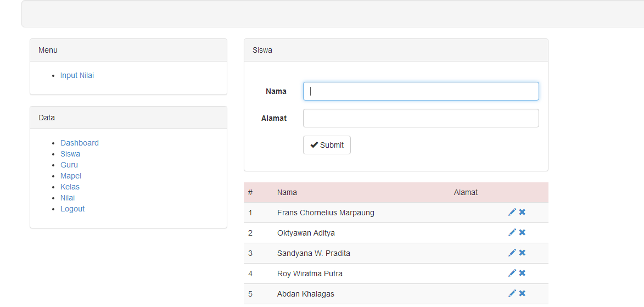Delete Roy Wiratma Putra's record
Viewport: 644px width, 307px height.
522,273
